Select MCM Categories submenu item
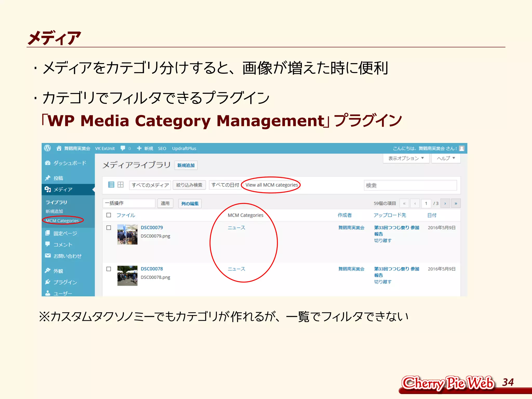The image size is (532, 399). (62, 221)
